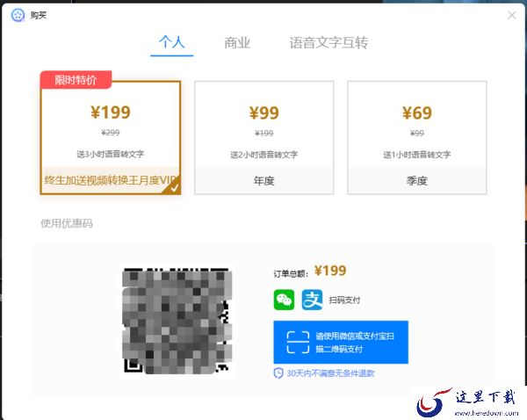Click the payment QR code image

177,321
